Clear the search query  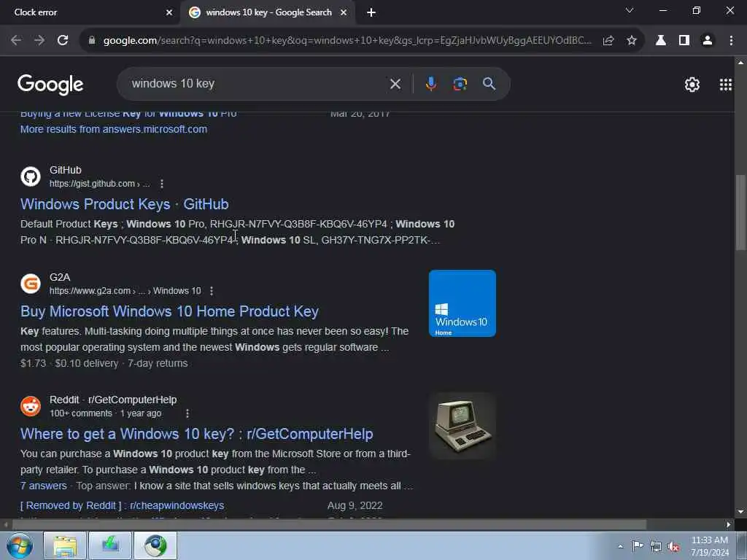coord(395,85)
